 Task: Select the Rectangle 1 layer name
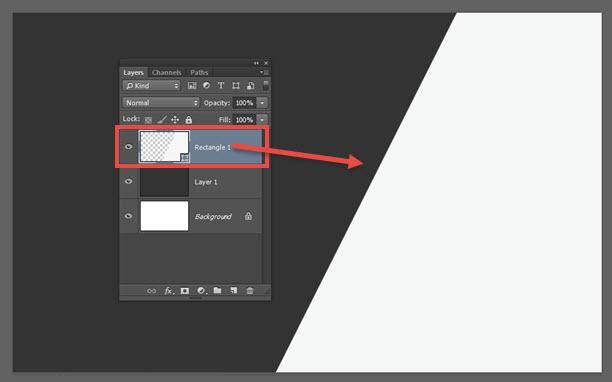(x=212, y=147)
